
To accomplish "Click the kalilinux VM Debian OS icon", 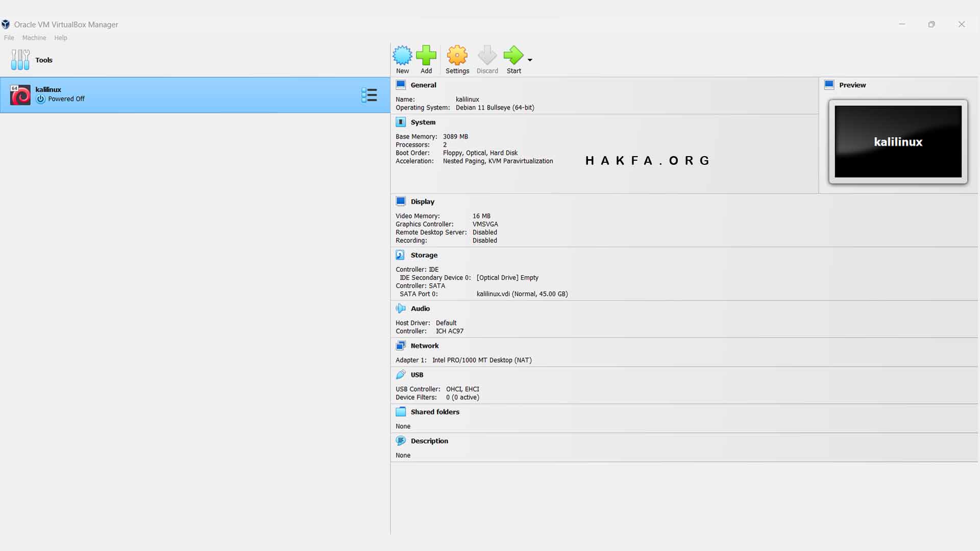I will [x=20, y=95].
